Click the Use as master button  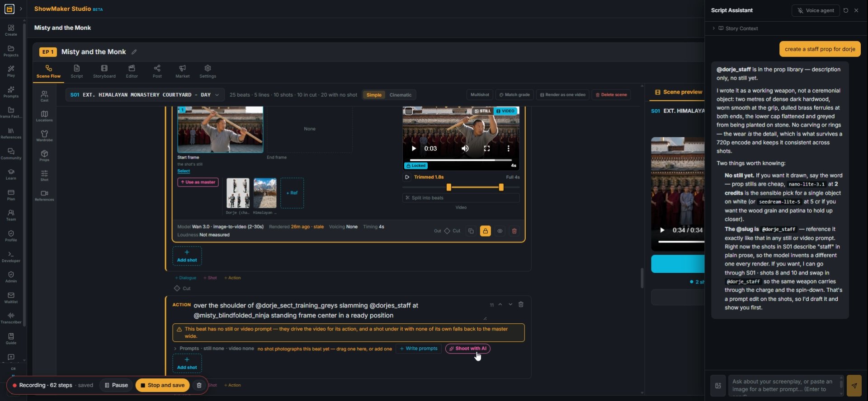pos(198,182)
